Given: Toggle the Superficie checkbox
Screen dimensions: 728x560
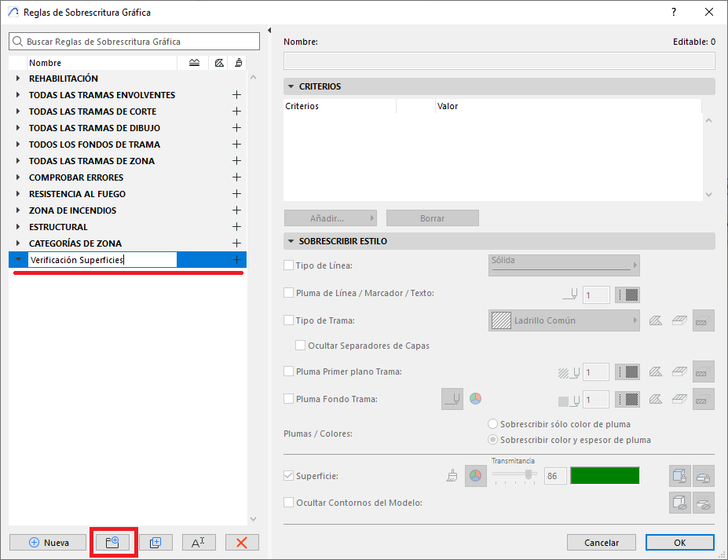Looking at the screenshot, I should coord(289,476).
